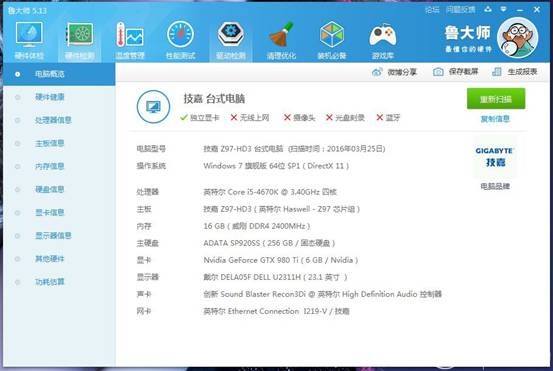Click the 技嘉 台式电脑 heading

[214, 99]
